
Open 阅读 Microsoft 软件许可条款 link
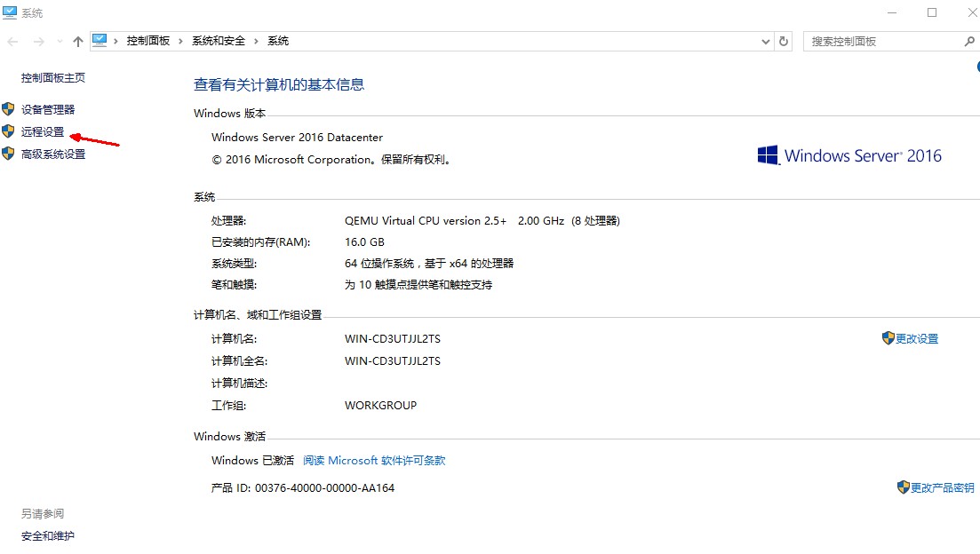click(374, 460)
